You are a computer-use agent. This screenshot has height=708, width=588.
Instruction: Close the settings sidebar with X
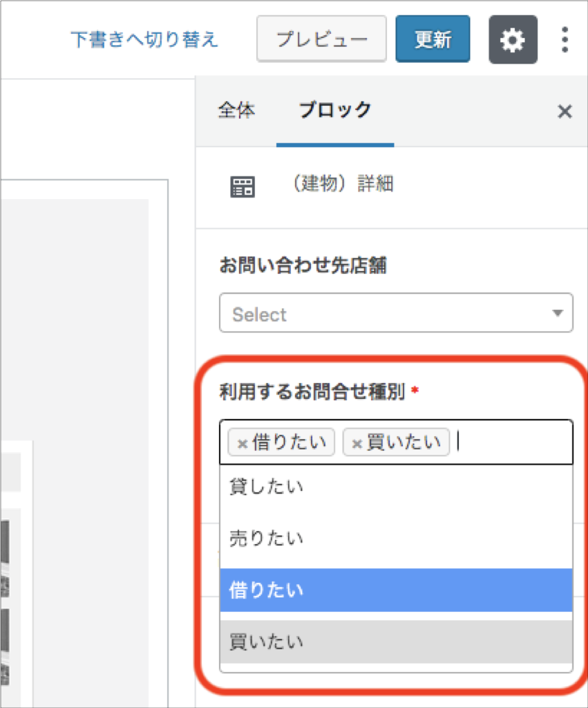(565, 111)
